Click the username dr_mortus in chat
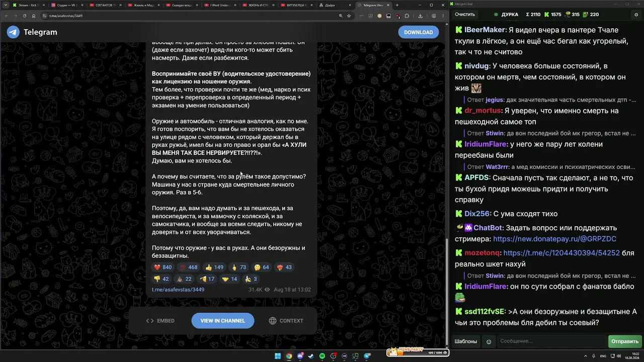 coord(483,111)
